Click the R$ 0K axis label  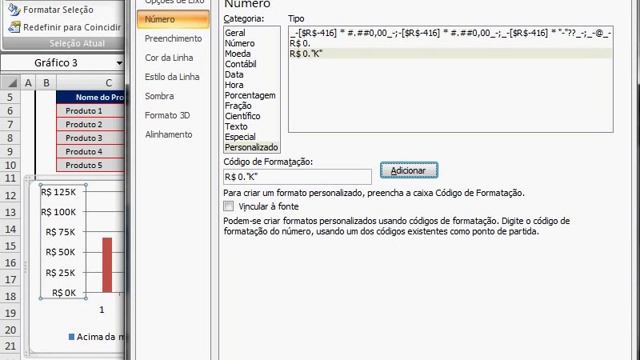coord(64,292)
